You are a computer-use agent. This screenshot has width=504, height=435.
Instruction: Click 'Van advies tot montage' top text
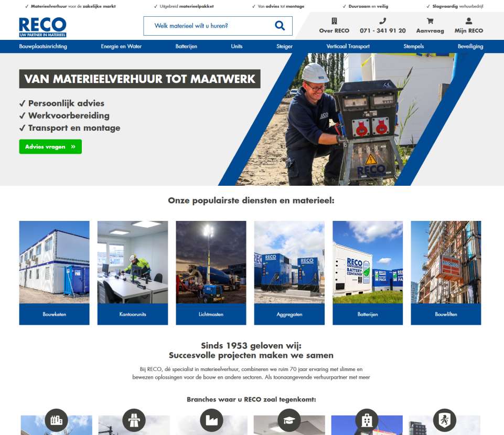[x=281, y=6]
